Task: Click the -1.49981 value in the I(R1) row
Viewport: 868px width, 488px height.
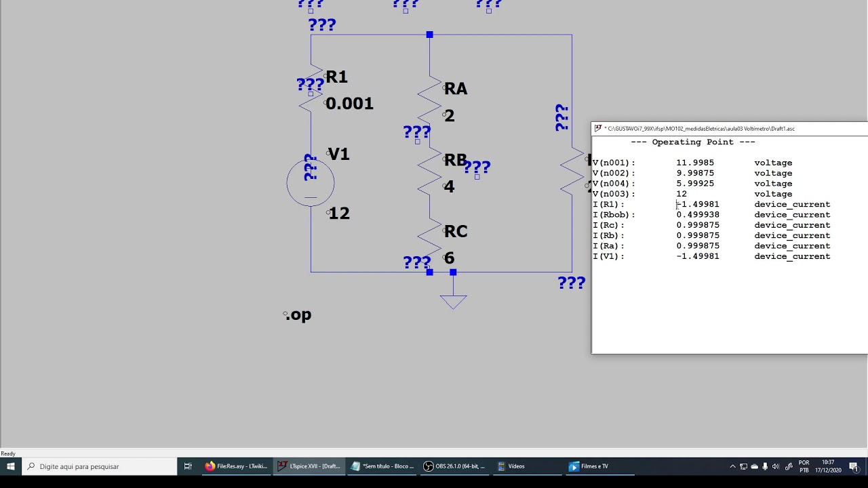Action: 698,205
